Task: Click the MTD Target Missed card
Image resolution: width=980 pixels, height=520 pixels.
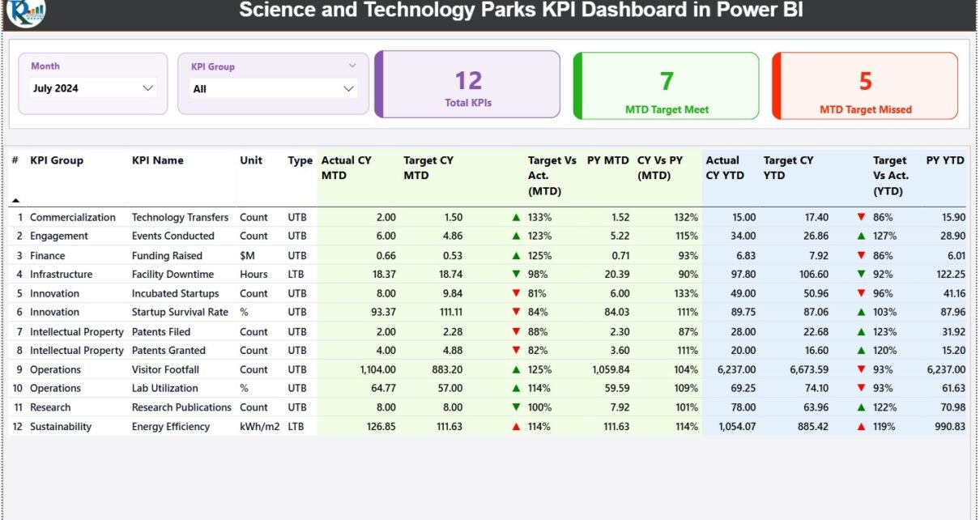Action: 865,85
